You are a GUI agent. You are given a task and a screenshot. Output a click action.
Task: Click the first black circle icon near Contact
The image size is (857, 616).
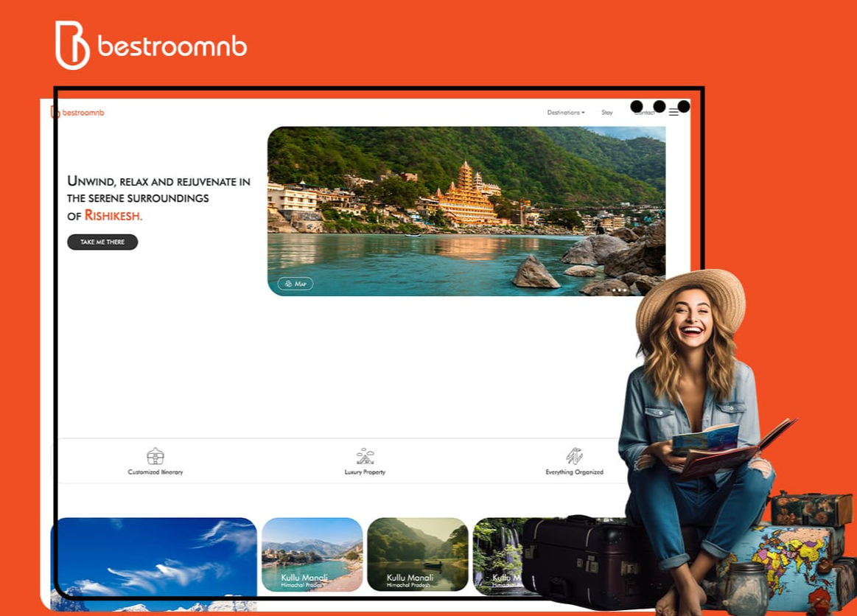coord(635,106)
